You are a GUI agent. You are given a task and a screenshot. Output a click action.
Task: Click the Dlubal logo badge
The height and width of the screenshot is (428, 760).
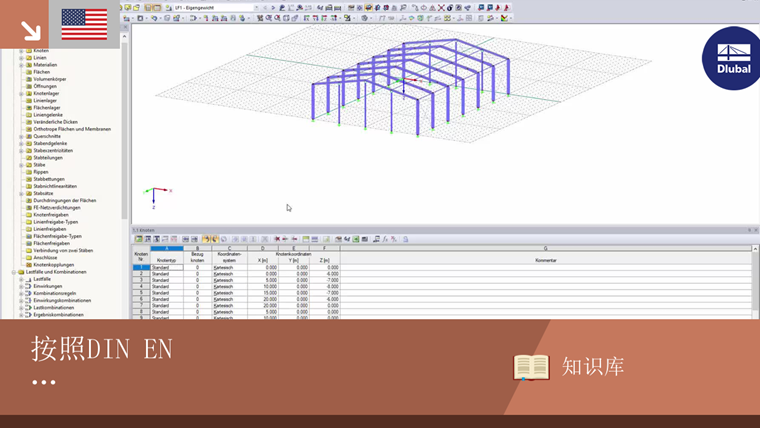(732, 58)
